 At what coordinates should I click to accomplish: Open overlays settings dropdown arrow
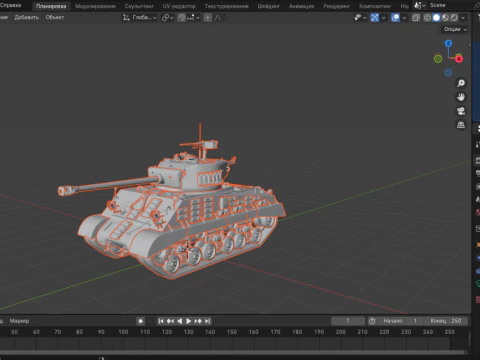[404, 18]
